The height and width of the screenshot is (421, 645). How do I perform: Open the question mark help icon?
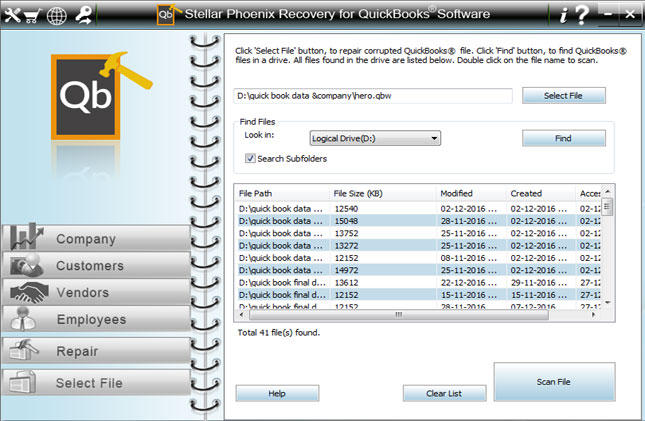point(582,15)
